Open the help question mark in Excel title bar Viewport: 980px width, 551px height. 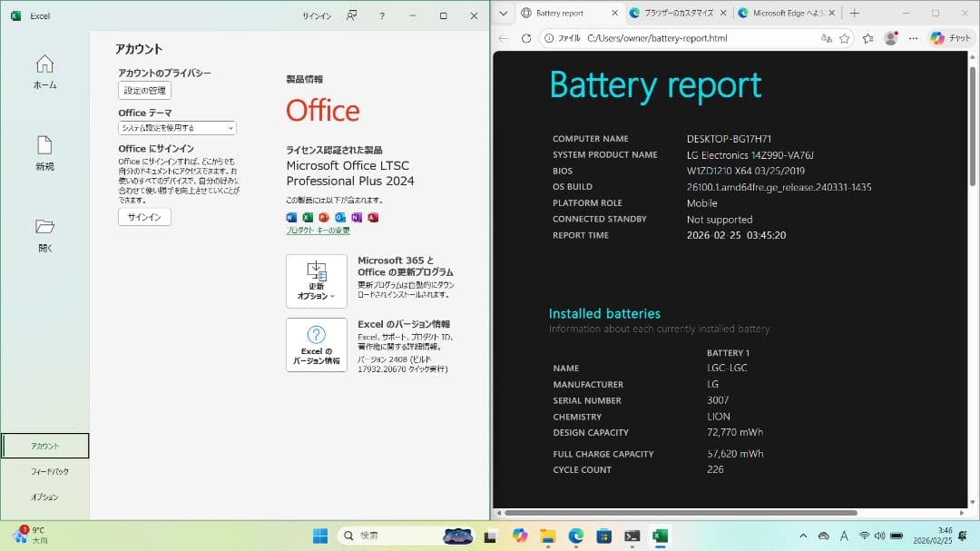pos(382,16)
